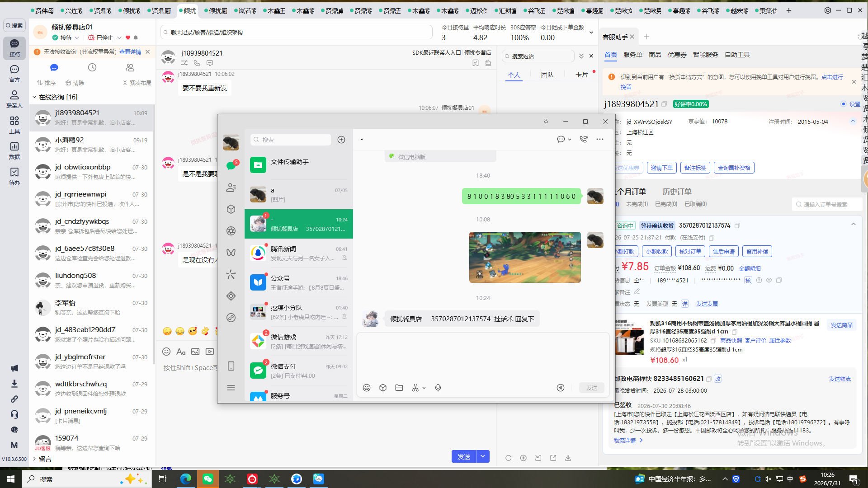Focus the WeChat search box
Screen dimensions: 868x488
[291, 140]
